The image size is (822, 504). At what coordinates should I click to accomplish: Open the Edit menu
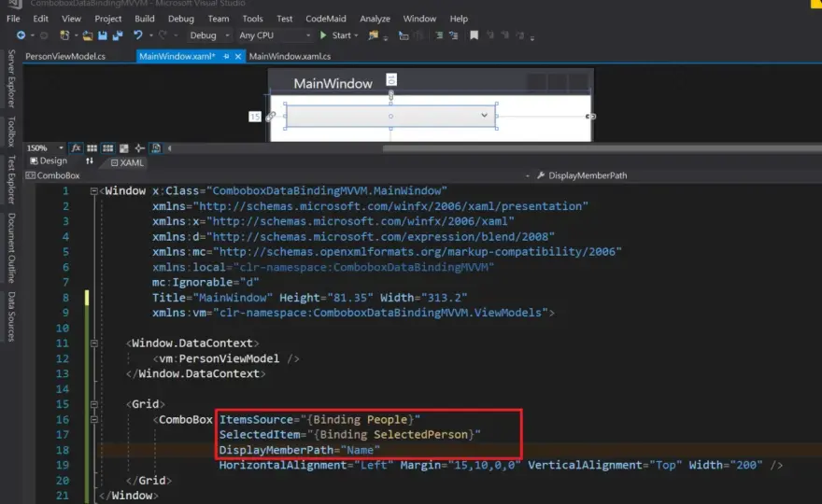(40, 19)
